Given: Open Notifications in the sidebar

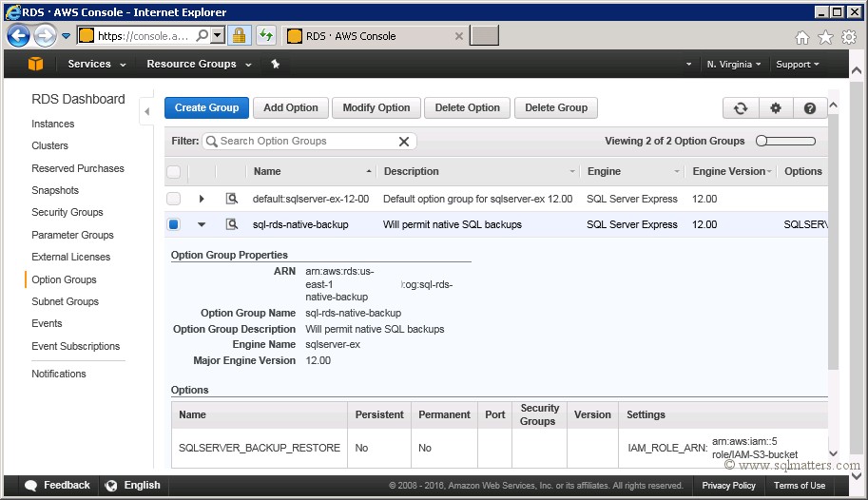Looking at the screenshot, I should (59, 374).
